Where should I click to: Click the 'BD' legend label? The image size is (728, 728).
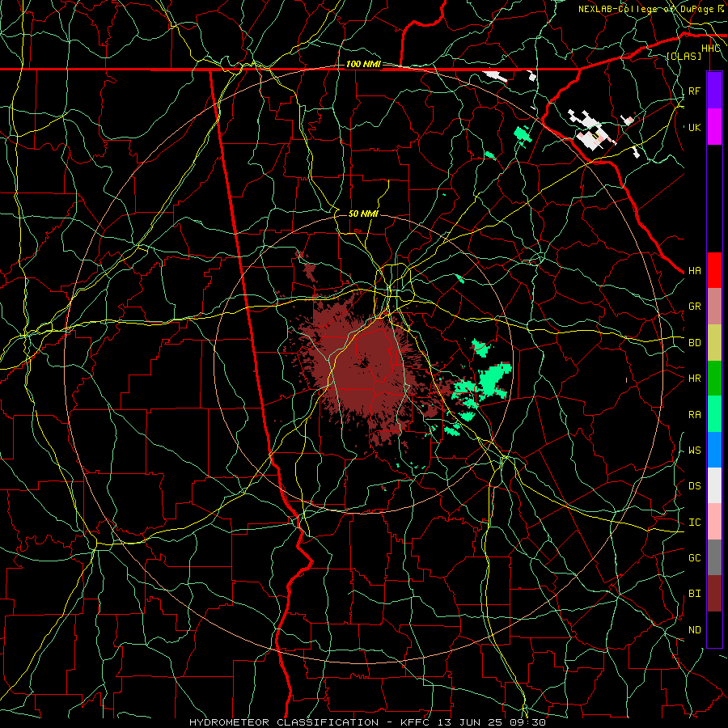tap(694, 343)
